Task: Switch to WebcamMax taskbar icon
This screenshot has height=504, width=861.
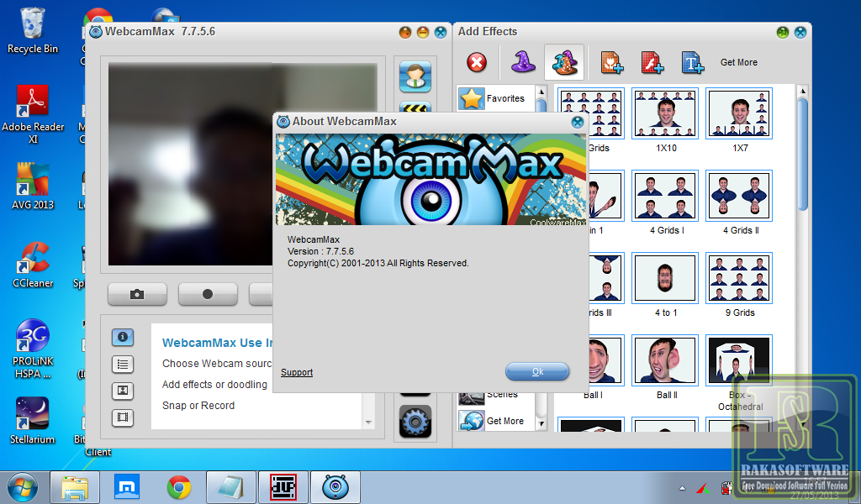Action: (x=335, y=487)
